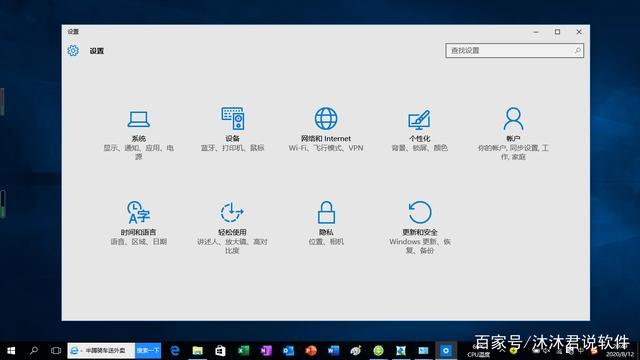Click the 语言、区域、日期 description text
This screenshot has width=640, height=360.
pos(138,242)
